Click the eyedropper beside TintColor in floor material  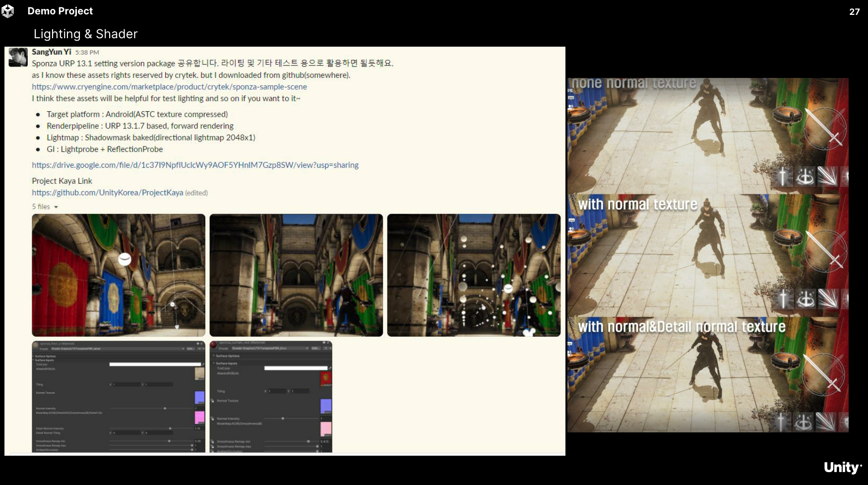pyautogui.click(x=203, y=364)
